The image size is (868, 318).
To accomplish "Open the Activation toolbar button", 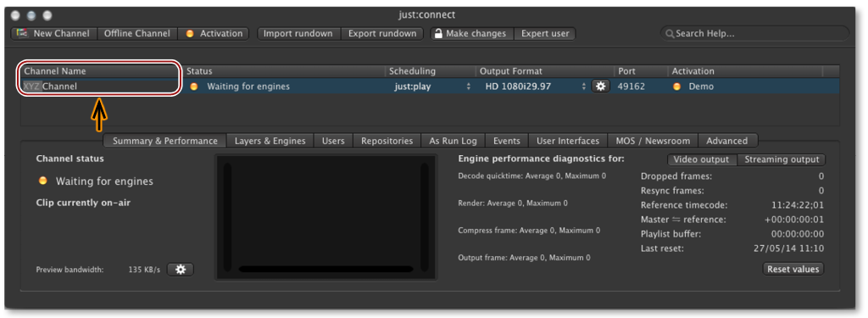I will click(x=214, y=33).
